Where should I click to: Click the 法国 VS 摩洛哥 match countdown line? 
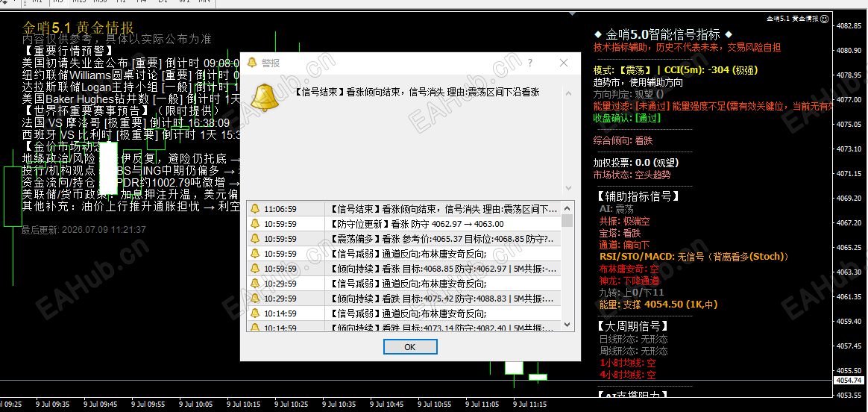pyautogui.click(x=126, y=123)
